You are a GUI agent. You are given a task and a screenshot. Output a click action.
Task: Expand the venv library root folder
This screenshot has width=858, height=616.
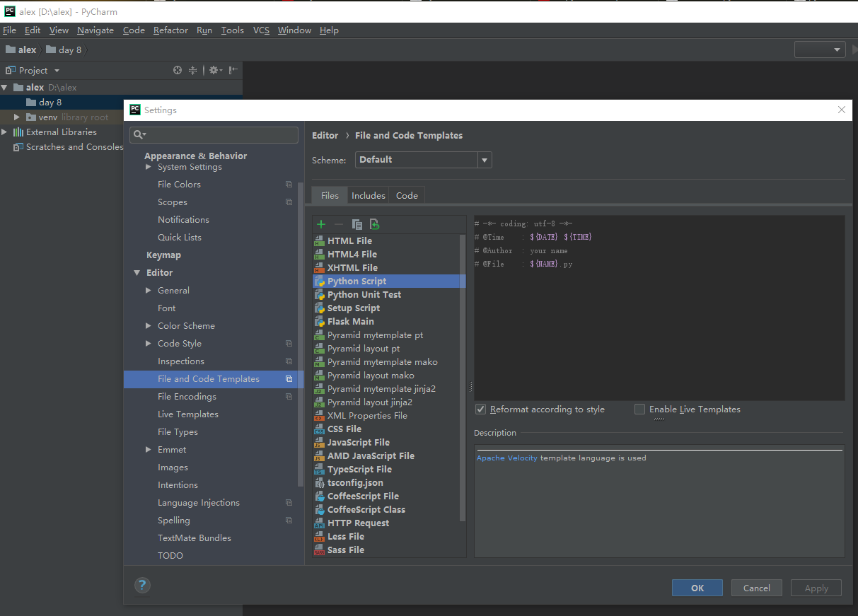point(17,117)
